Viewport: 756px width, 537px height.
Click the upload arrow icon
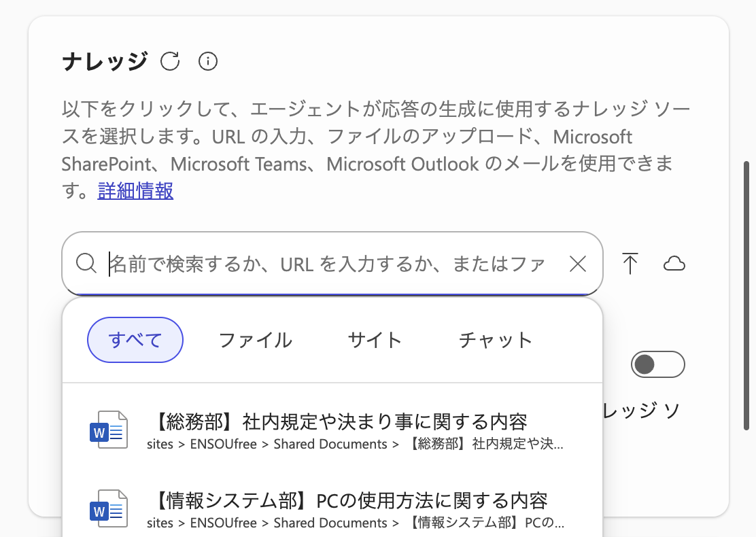pos(630,264)
